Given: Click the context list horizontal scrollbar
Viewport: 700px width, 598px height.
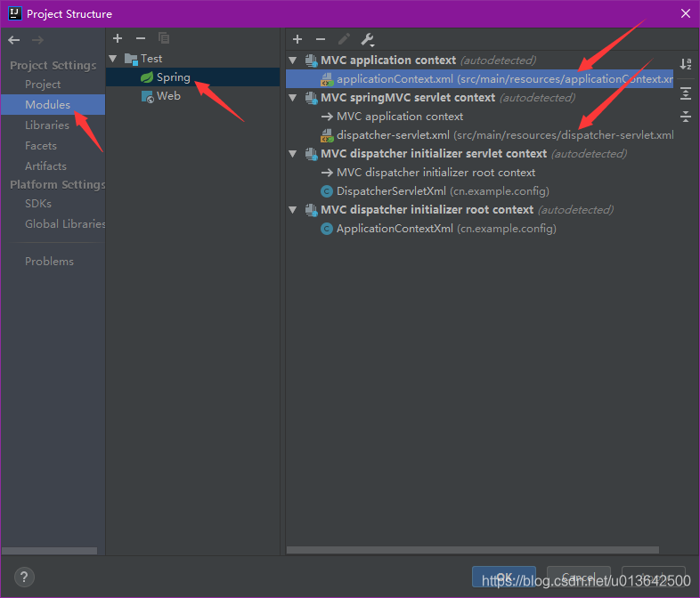Looking at the screenshot, I should pyautogui.click(x=473, y=550).
